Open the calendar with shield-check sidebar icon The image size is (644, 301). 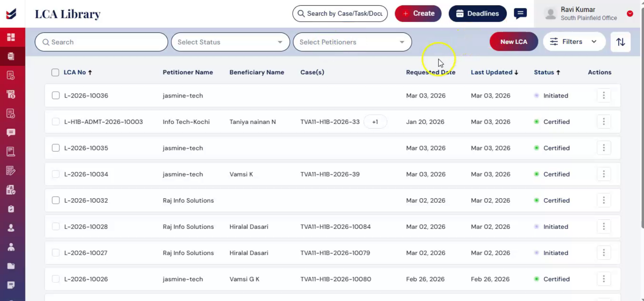(11, 190)
